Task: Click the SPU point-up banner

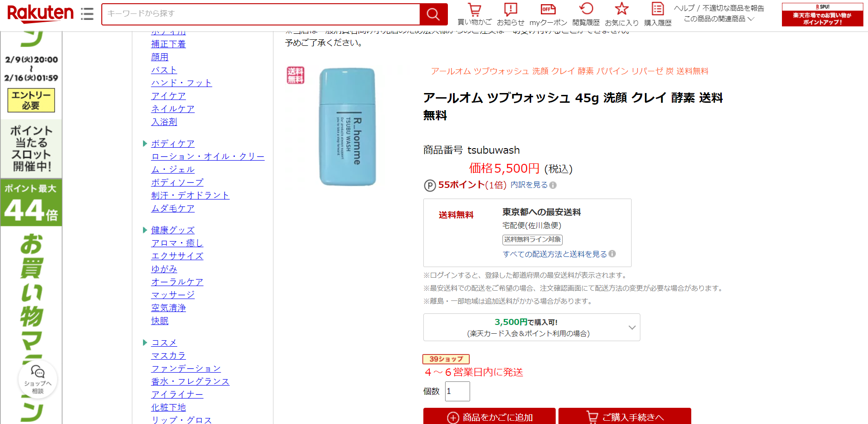Action: (822, 15)
